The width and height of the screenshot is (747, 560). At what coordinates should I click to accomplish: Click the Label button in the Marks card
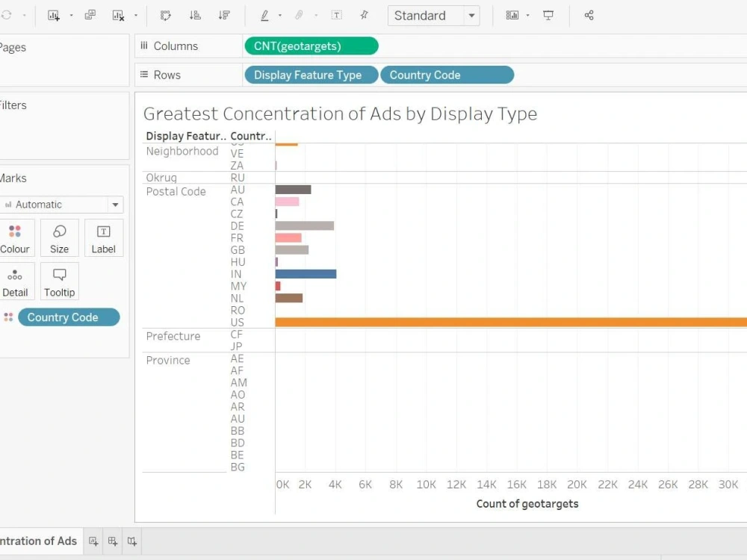pos(104,237)
